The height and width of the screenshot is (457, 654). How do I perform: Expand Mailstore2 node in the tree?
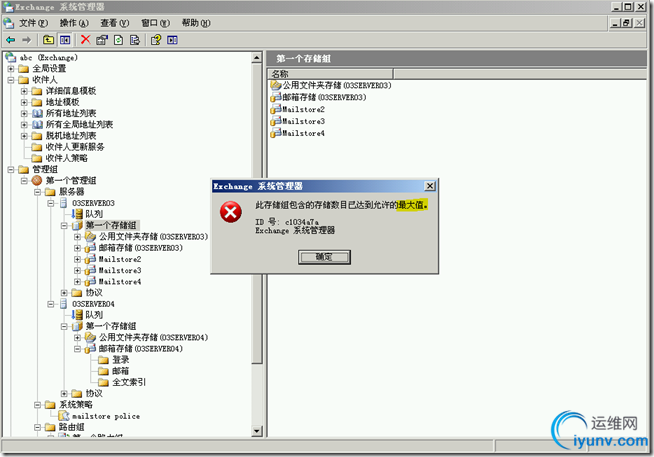[x=77, y=259]
